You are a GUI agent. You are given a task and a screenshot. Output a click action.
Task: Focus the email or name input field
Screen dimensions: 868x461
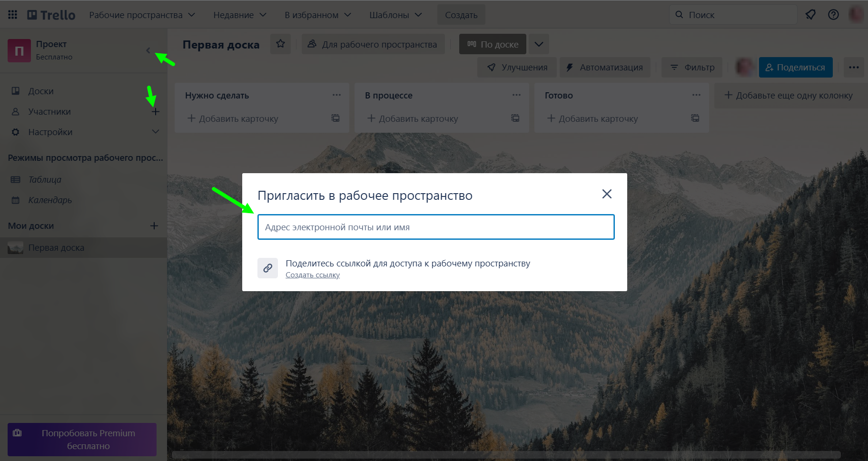point(436,227)
